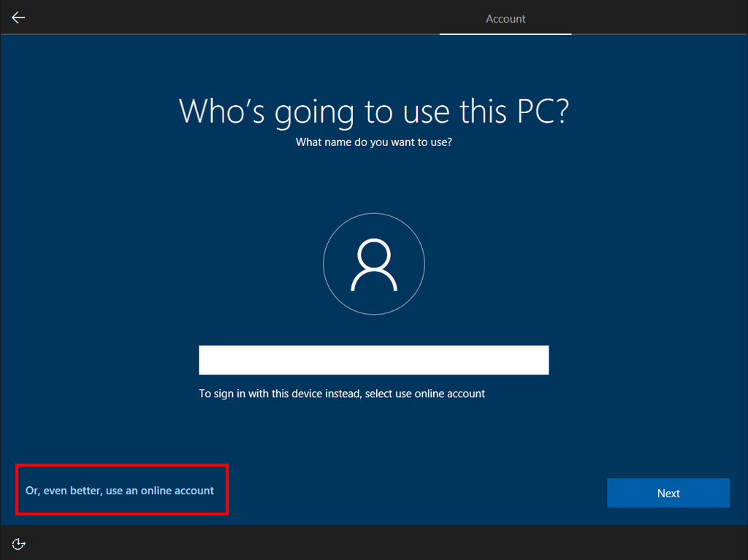Click the accessibility clock-style icon in footer
This screenshot has height=560, width=748.
coord(18,543)
